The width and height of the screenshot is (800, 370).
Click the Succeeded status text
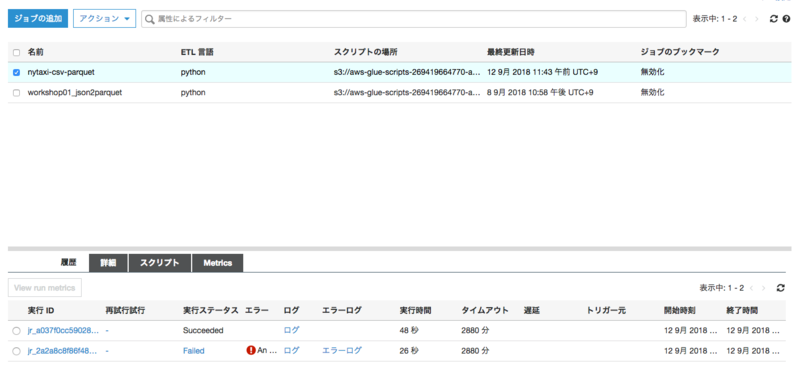[x=203, y=330]
